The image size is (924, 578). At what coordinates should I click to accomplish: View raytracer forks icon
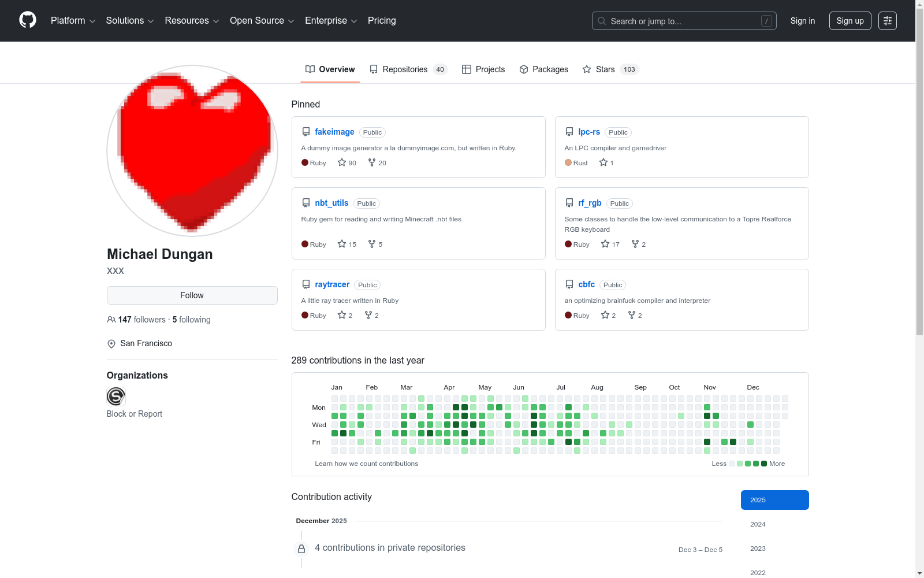(368, 315)
